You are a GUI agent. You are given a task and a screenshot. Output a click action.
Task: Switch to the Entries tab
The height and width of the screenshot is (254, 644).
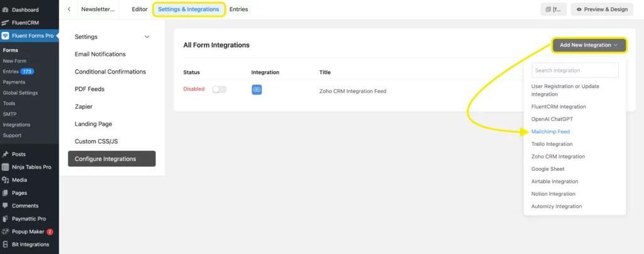pos(238,9)
